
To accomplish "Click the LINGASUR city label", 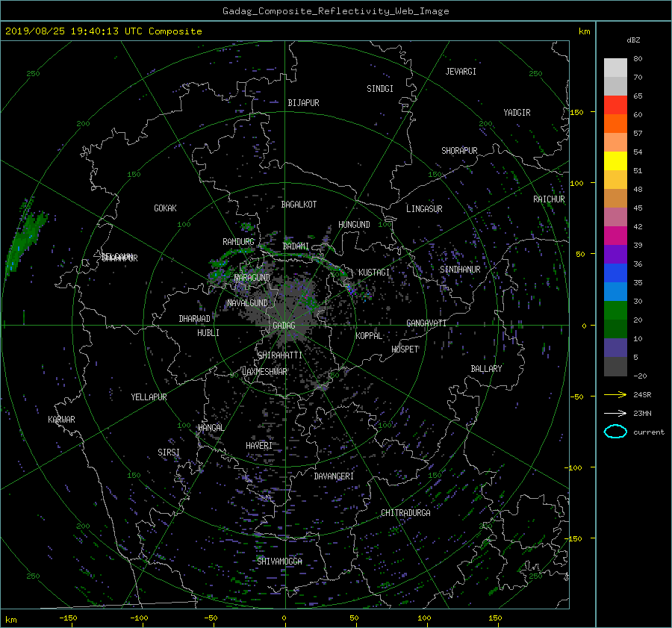I will click(x=424, y=209).
